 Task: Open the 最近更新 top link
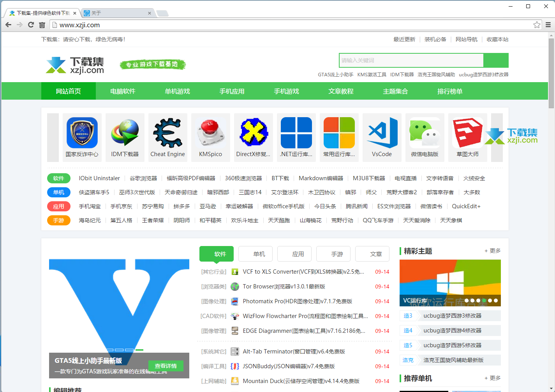point(404,39)
